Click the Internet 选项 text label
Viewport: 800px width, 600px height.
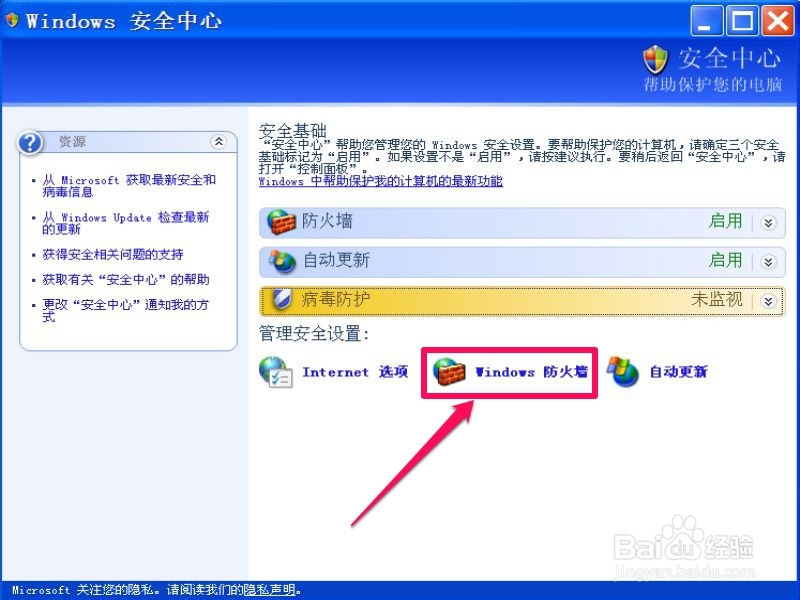[355, 372]
